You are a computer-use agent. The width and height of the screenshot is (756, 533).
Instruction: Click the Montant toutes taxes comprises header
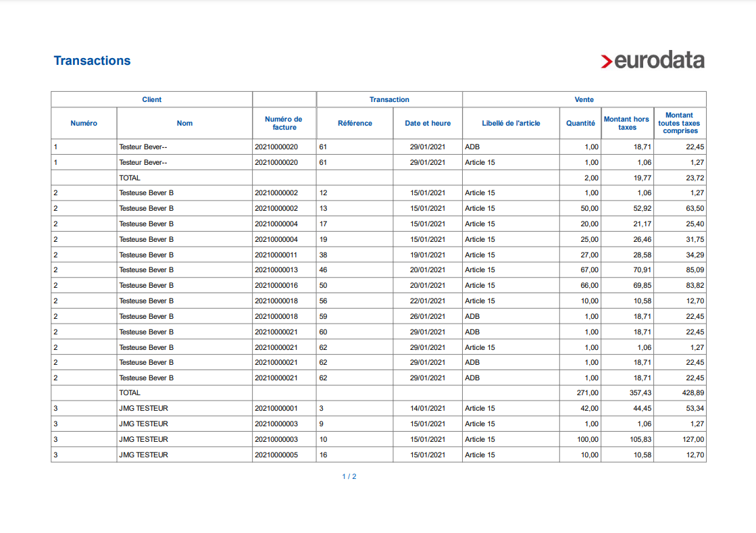click(680, 124)
